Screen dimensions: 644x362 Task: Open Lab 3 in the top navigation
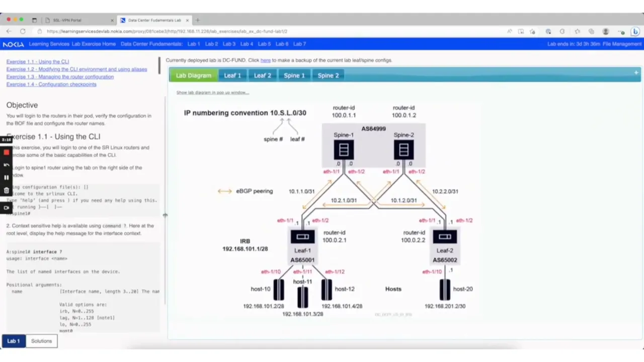coord(229,44)
